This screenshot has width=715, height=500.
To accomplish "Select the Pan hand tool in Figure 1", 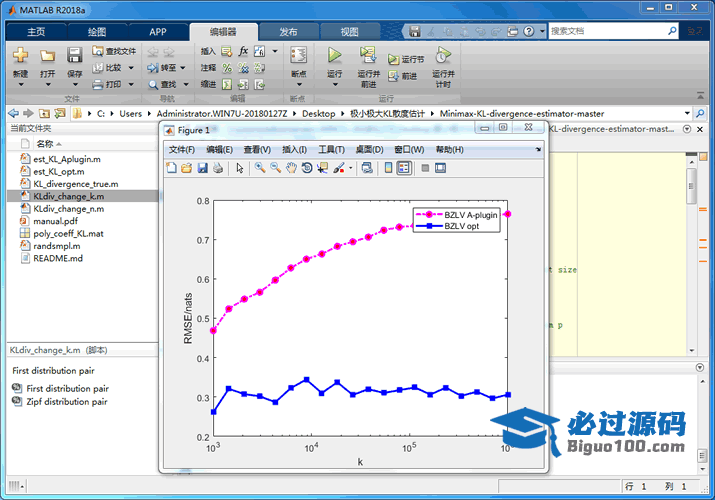I will pos(291,168).
